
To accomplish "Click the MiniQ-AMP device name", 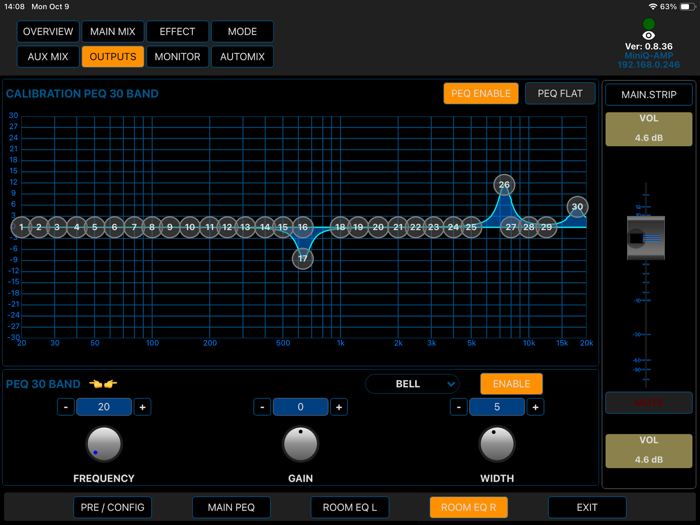I will [649, 56].
